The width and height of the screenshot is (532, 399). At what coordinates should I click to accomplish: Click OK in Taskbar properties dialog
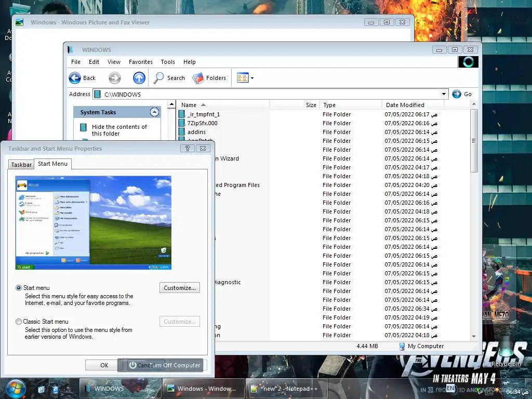104,365
